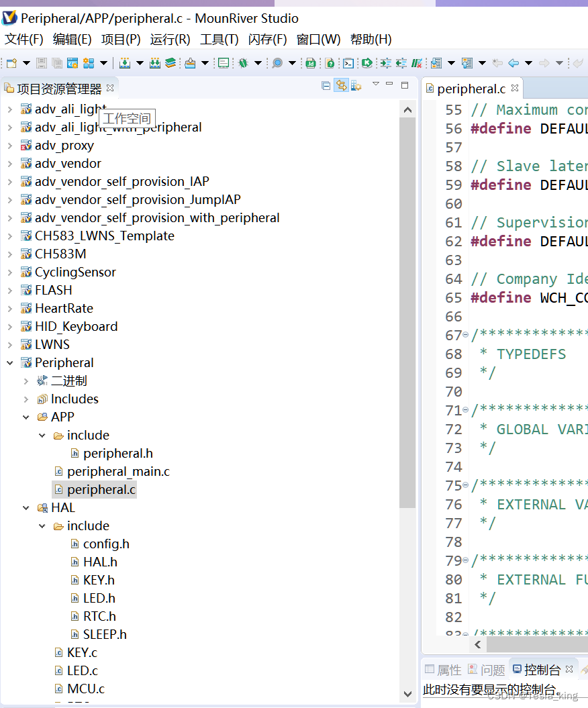
Task: Click the editor horizontal scroll left arrow
Action: [x=478, y=644]
